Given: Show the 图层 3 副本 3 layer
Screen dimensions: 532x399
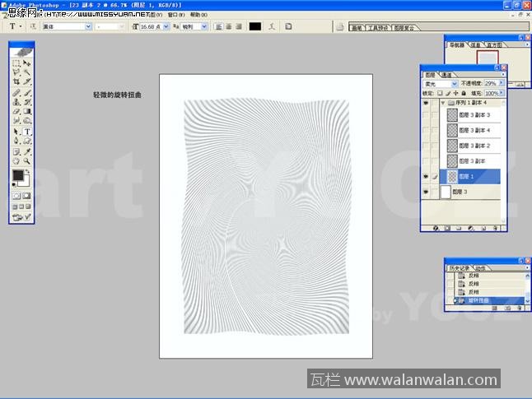Looking at the screenshot, I should 426,116.
